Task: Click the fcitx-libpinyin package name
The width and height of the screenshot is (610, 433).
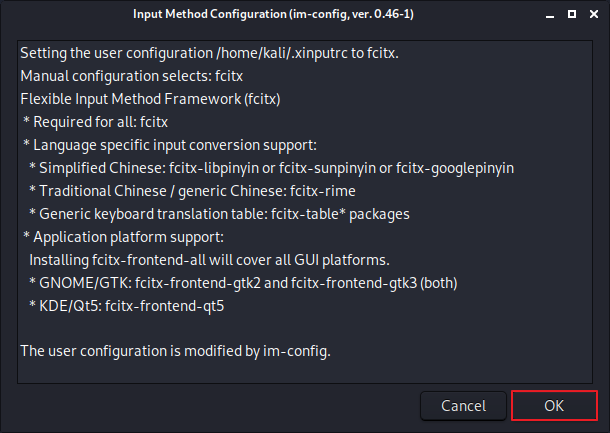Action: pyautogui.click(x=214, y=168)
